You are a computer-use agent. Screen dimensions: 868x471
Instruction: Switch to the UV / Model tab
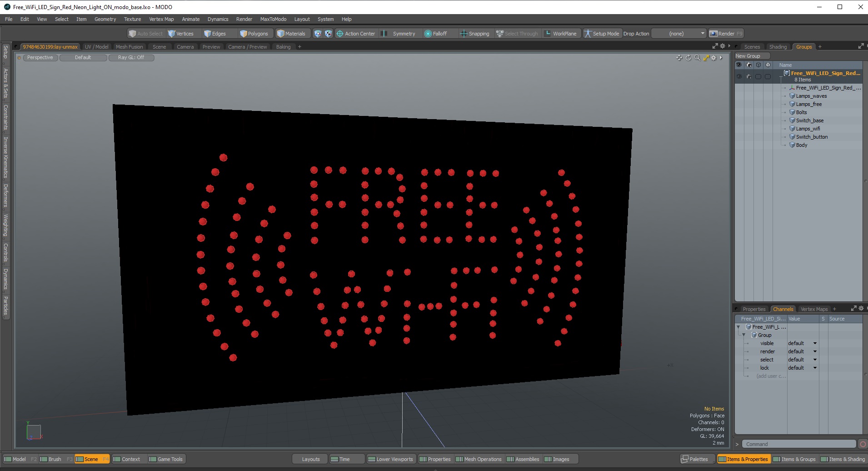pyautogui.click(x=96, y=47)
